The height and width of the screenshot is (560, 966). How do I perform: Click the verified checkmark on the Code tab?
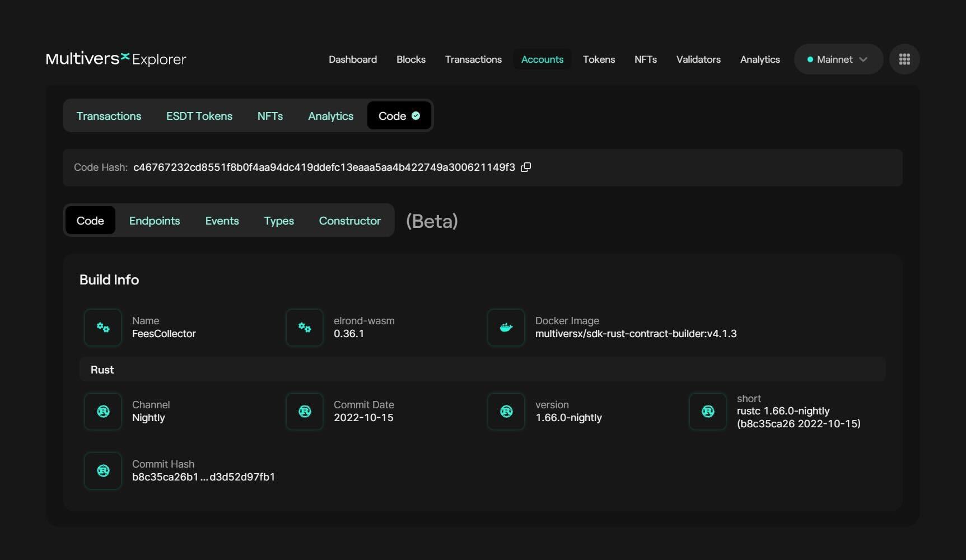(415, 115)
